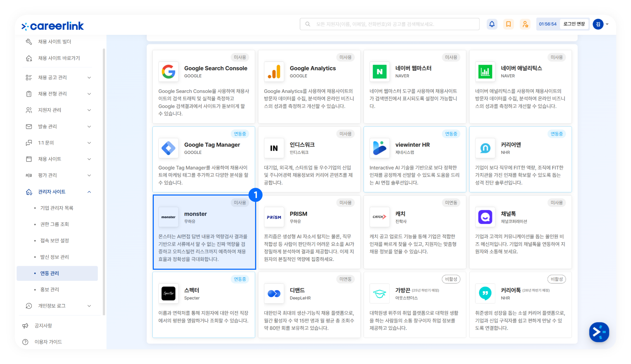Click the 로그인 연장 button

point(574,24)
